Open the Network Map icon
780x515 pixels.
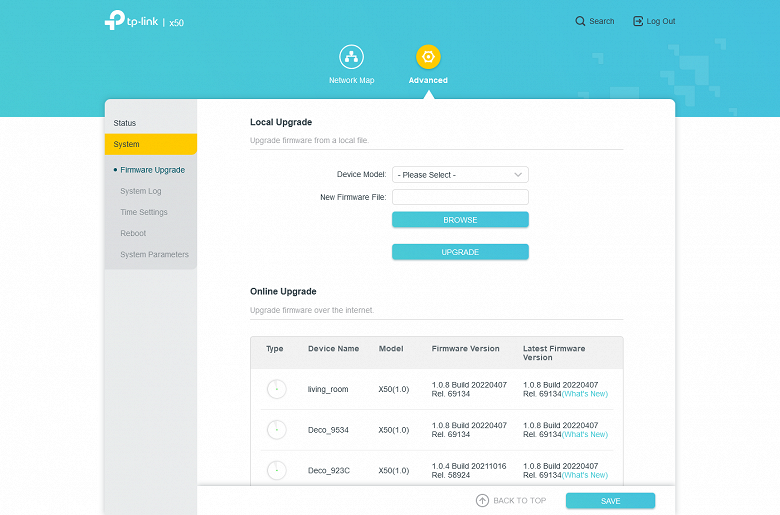[x=351, y=57]
